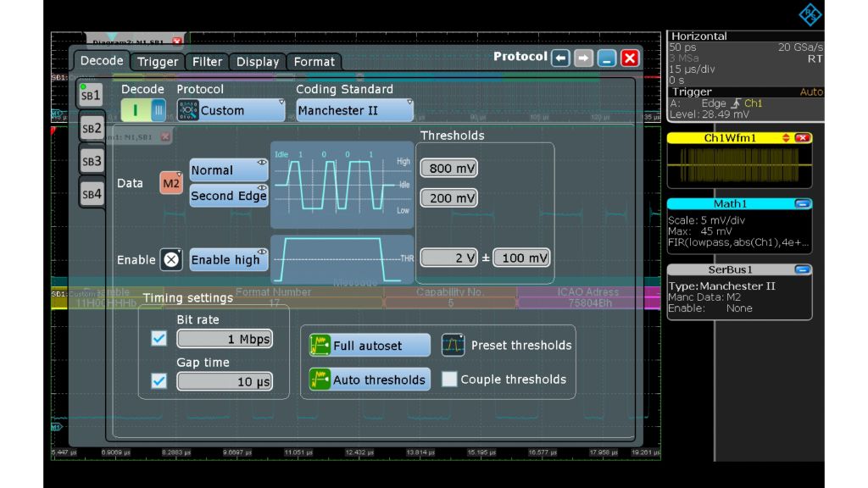Go back using the Protocol left arrow
This screenshot has width=868, height=488.
click(x=560, y=58)
